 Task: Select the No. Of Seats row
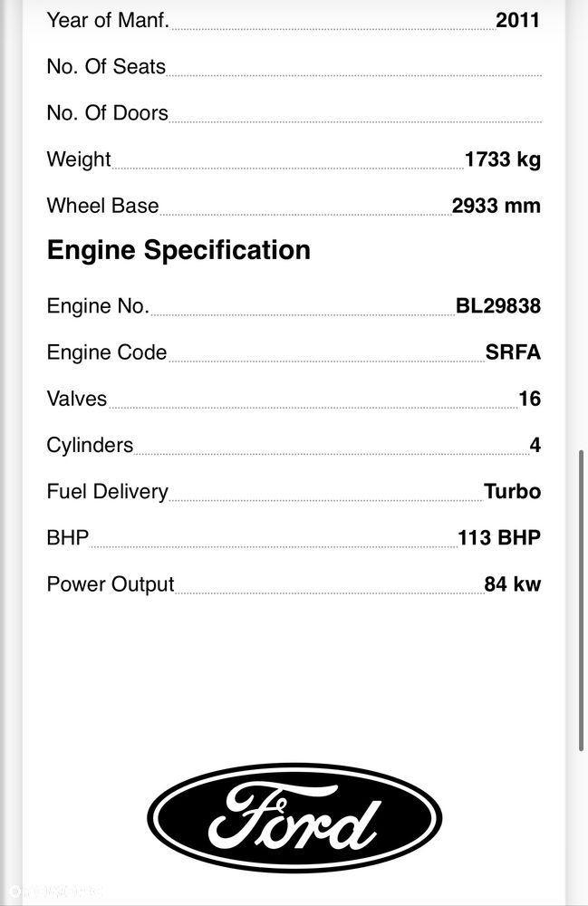click(294, 66)
